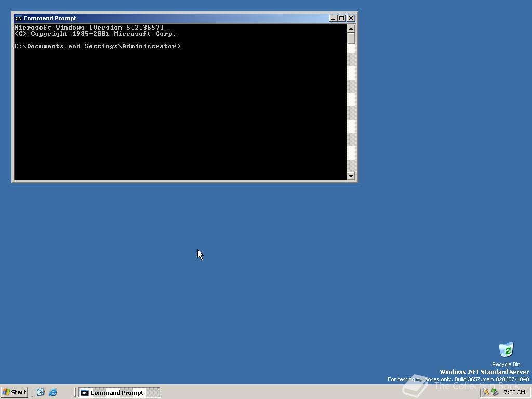The width and height of the screenshot is (532, 399).
Task: Maximize the Command Prompt window
Action: [342, 18]
